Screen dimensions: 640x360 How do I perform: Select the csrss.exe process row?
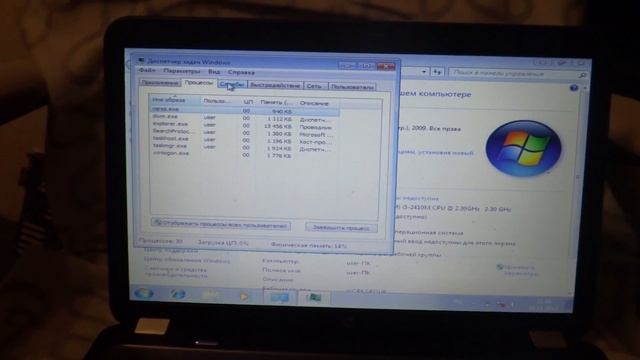pos(245,110)
